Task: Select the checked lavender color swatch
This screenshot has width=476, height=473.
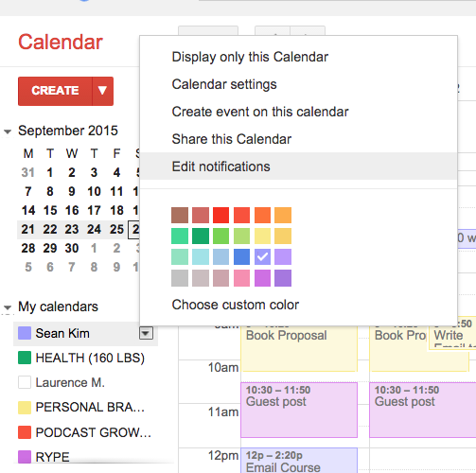Action: click(x=262, y=256)
